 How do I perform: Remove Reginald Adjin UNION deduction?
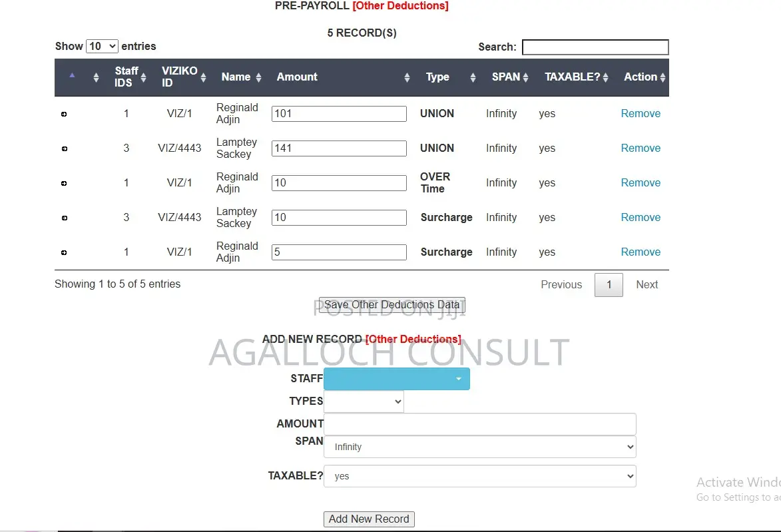[x=641, y=114]
